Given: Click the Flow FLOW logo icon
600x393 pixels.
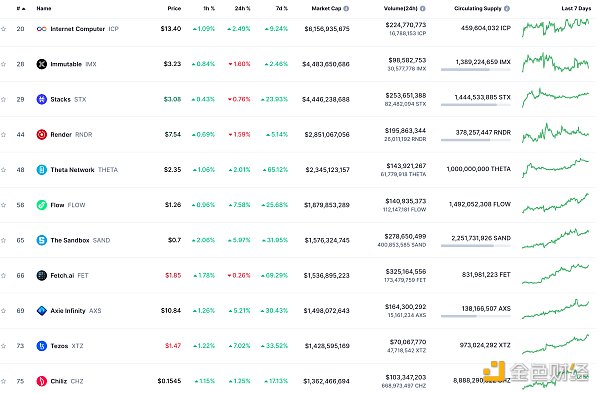Looking at the screenshot, I should [41, 205].
